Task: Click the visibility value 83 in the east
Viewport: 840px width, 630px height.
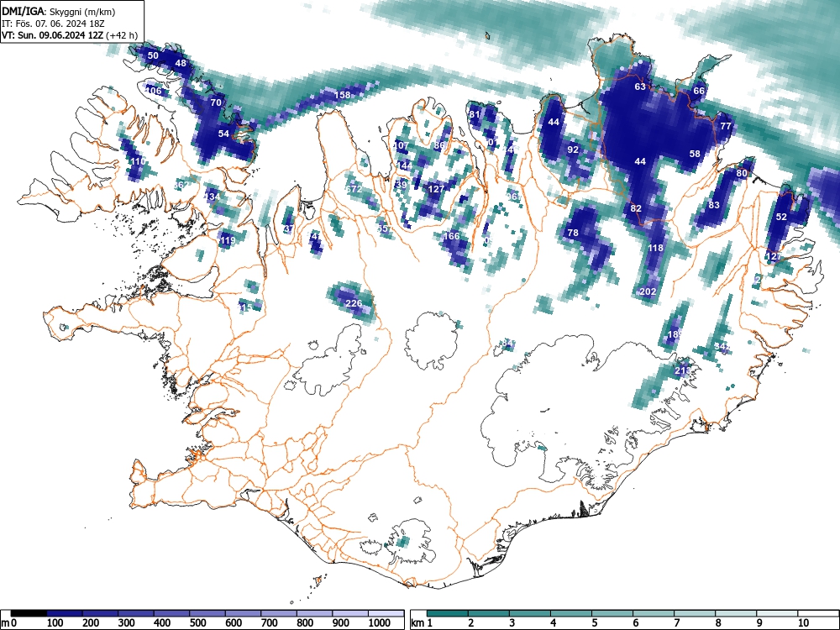Action: [x=713, y=205]
